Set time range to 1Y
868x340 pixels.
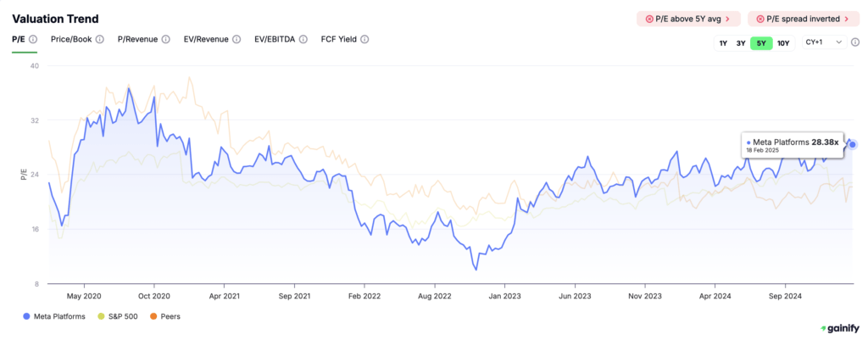click(x=724, y=43)
